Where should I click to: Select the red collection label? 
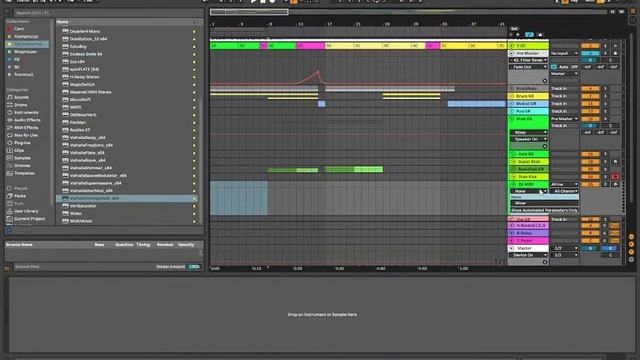point(19,29)
